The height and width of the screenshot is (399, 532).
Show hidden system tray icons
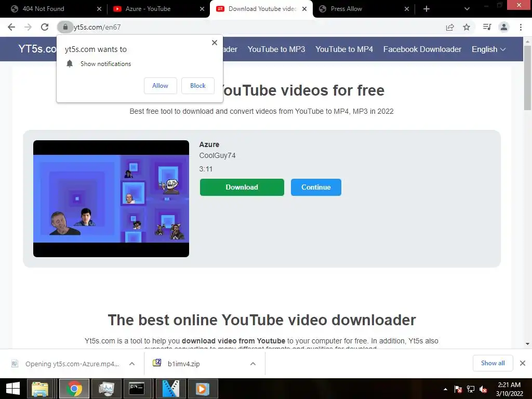point(445,389)
